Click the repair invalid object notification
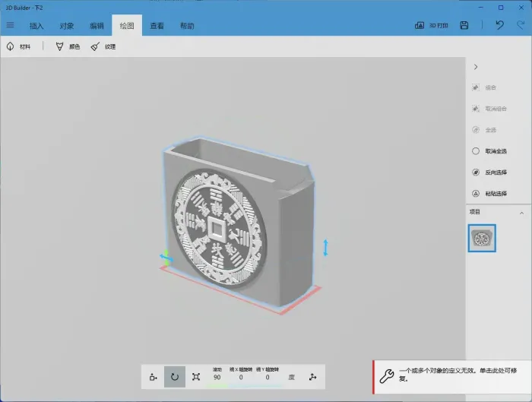This screenshot has width=532, height=402. pos(452,377)
